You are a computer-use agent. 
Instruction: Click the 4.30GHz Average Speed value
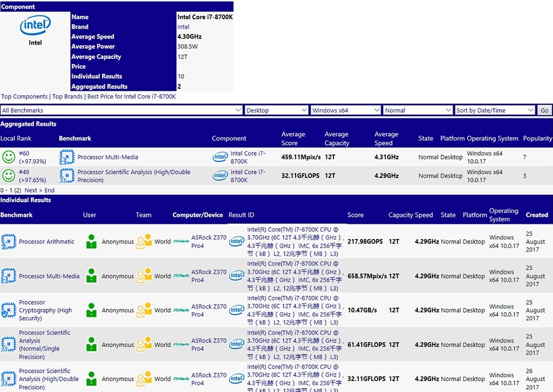click(x=189, y=37)
